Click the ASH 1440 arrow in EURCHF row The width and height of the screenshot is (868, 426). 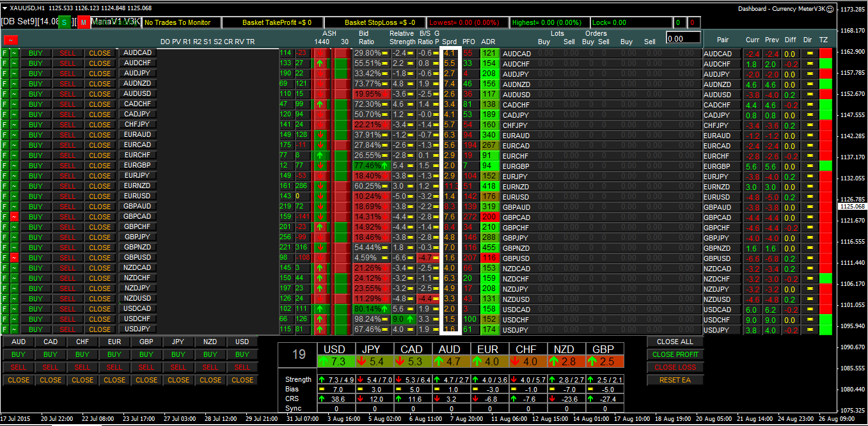pos(320,155)
